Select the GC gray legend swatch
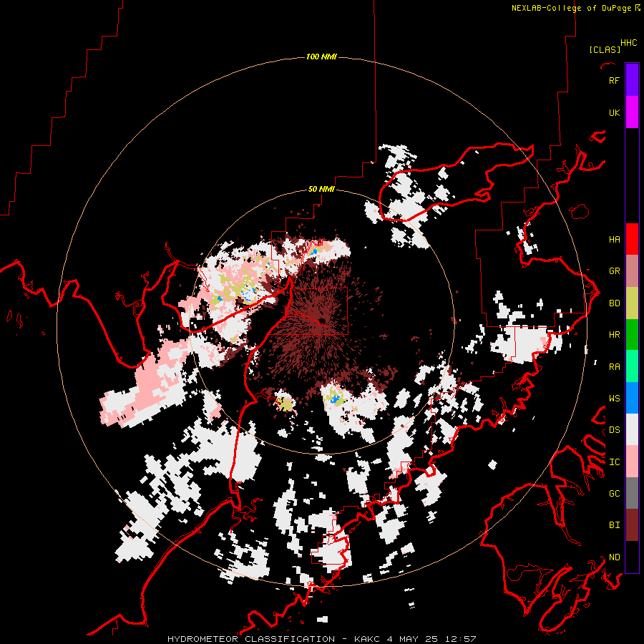The height and width of the screenshot is (644, 644). [x=632, y=493]
